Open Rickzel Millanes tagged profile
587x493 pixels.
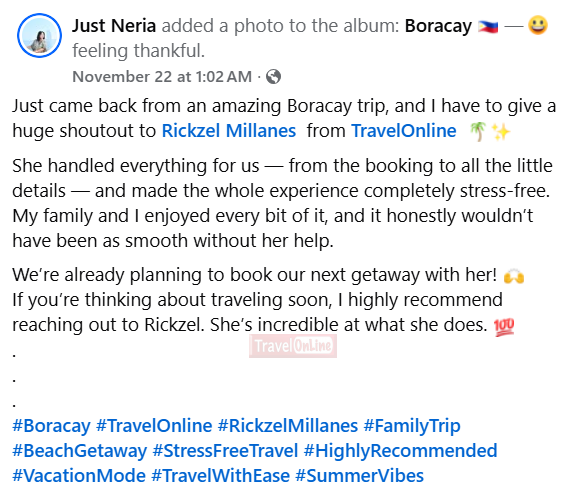229,131
